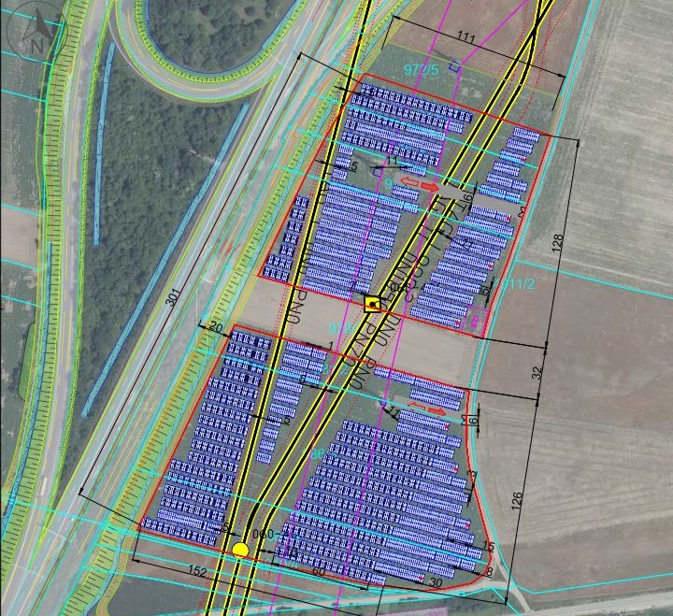Viewport: 673px width, 616px height.
Task: Click the dimension label 111
Action: (465, 38)
